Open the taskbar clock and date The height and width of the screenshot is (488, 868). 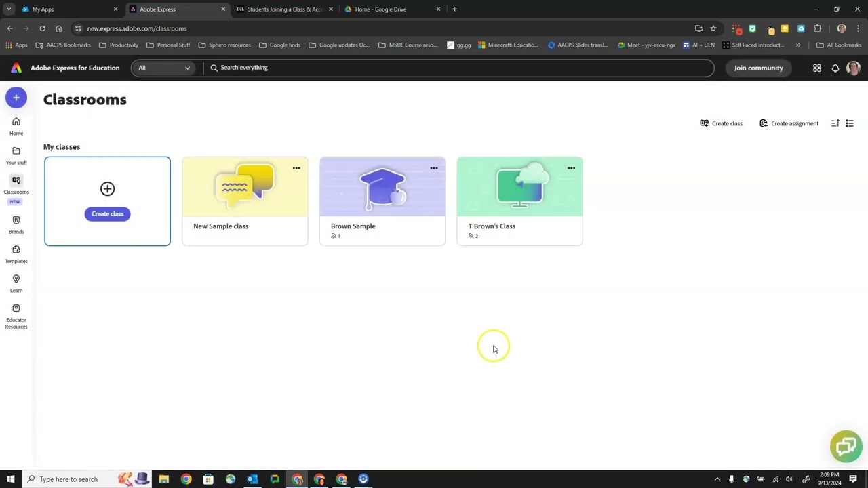[829, 479]
